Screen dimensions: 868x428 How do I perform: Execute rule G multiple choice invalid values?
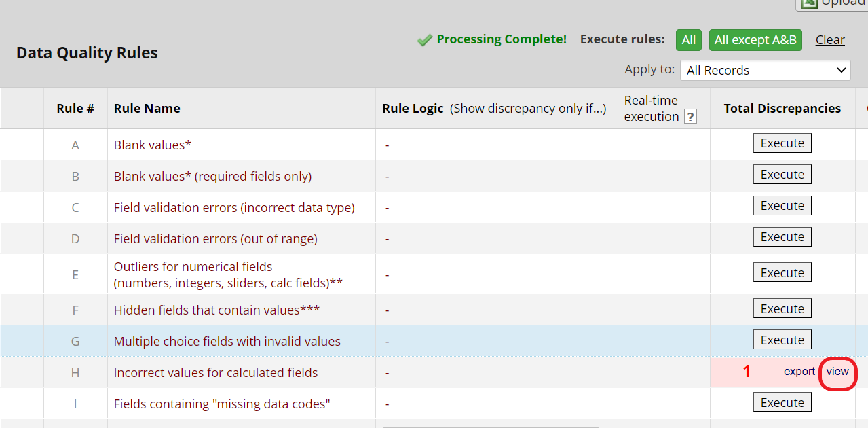pos(782,340)
